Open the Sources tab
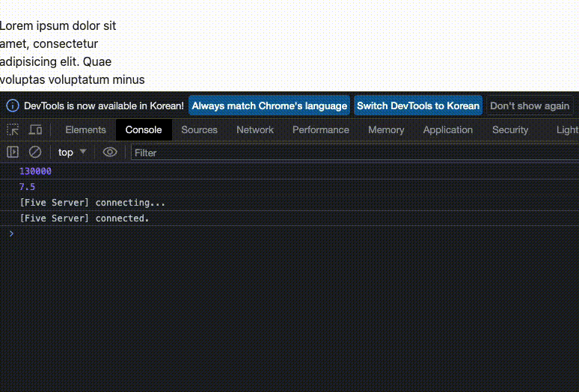579x392 pixels. pyautogui.click(x=200, y=130)
